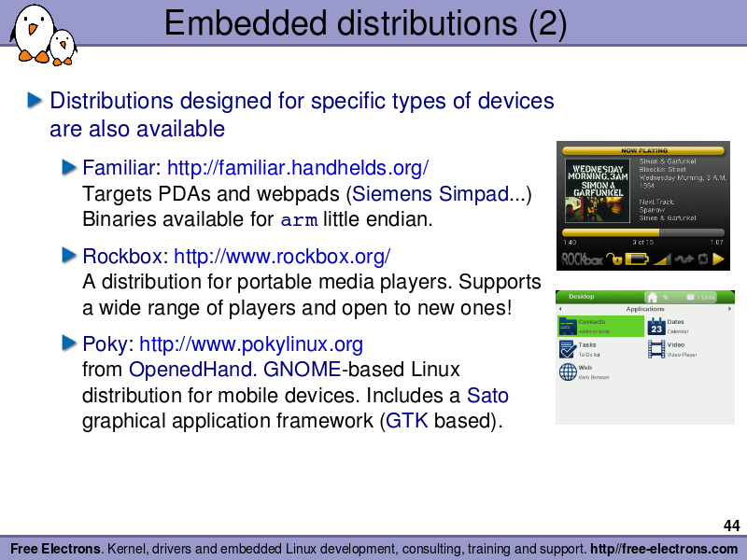The image size is (747, 560).
Task: Open the GTK link
Action: coord(406,421)
